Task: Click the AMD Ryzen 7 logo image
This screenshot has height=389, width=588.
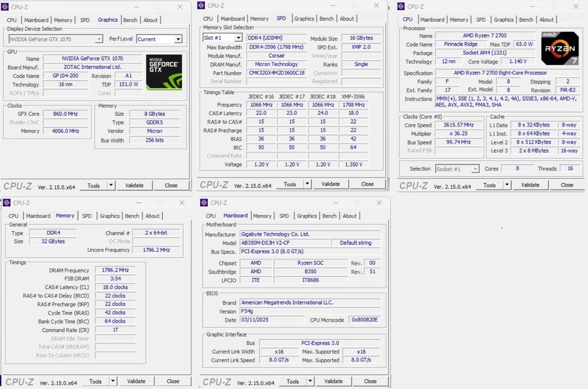Action: pyautogui.click(x=560, y=48)
